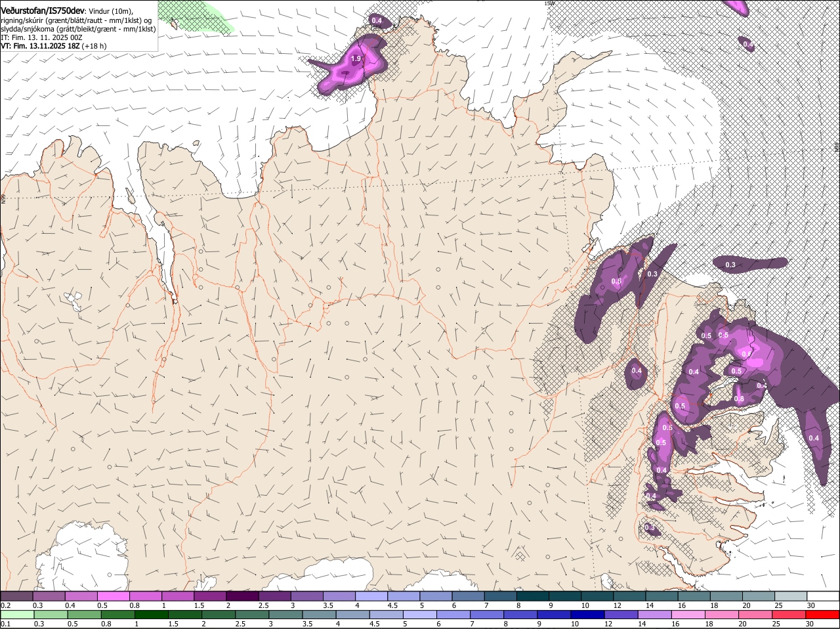
Task: Click the 'IT: Fim. 13. 11. 2025 00Z' line
Action: pos(41,37)
